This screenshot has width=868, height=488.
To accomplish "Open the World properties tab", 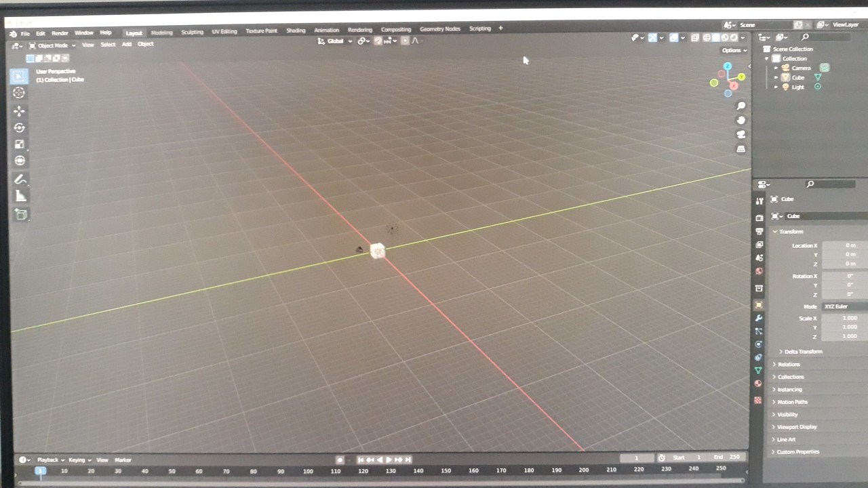I will click(x=759, y=271).
